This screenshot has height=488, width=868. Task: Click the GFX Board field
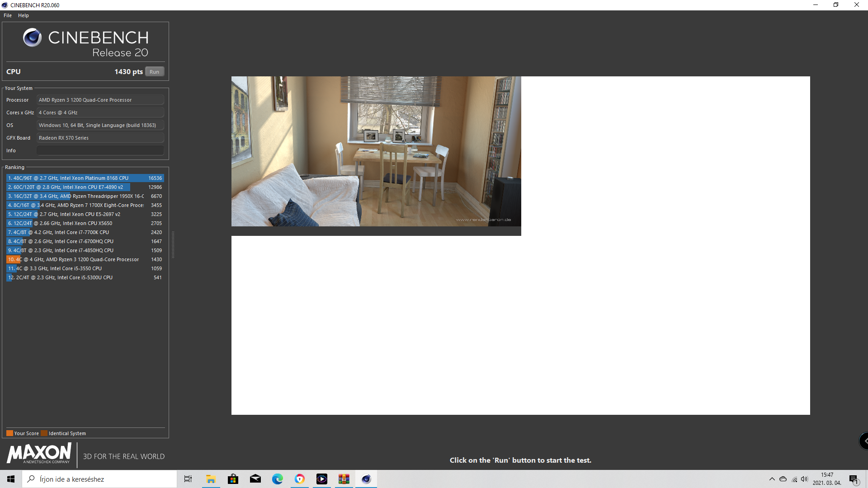pos(100,138)
